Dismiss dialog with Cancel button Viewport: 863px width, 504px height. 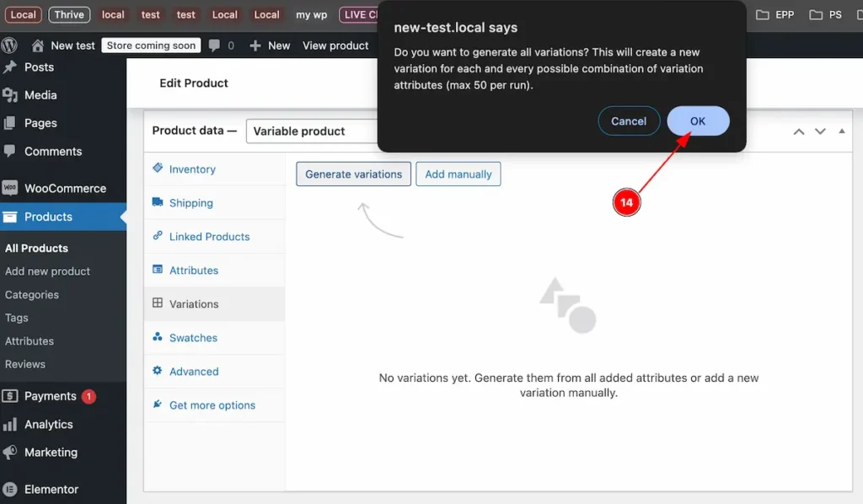coord(629,121)
